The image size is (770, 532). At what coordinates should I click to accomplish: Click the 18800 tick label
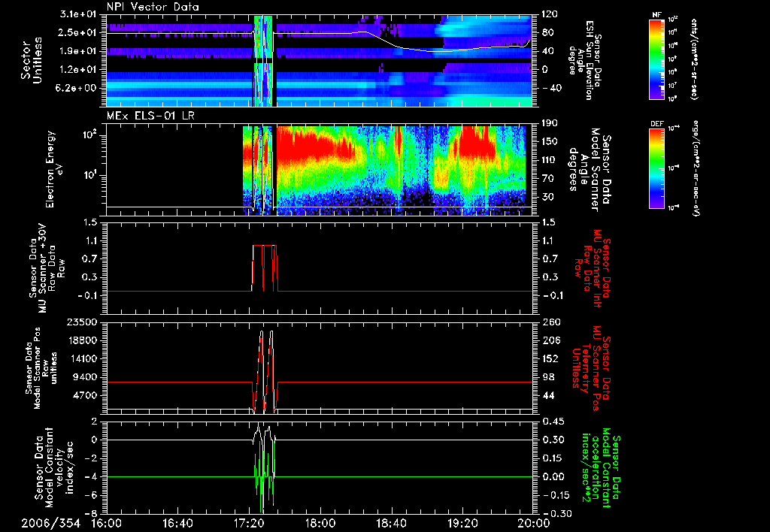pyautogui.click(x=82, y=340)
